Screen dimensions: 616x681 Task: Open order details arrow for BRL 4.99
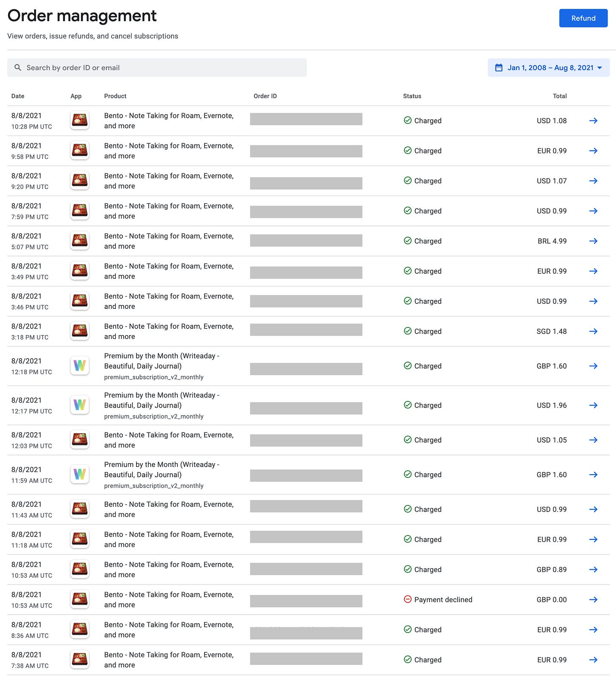[x=593, y=241]
